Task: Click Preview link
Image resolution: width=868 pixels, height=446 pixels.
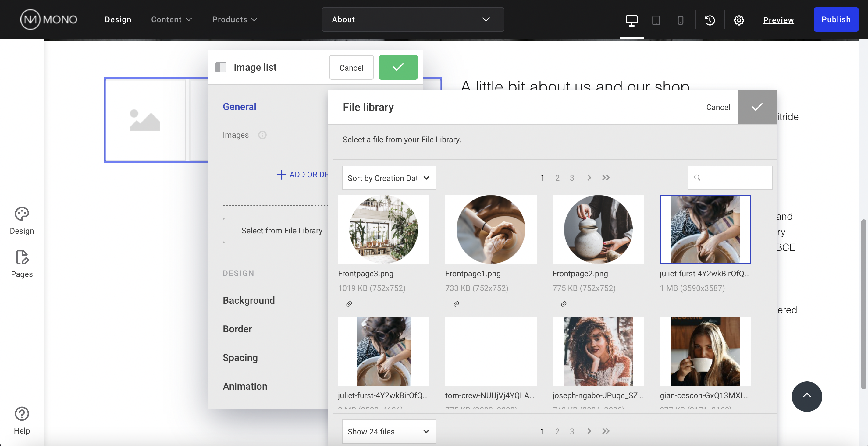Action: point(778,20)
